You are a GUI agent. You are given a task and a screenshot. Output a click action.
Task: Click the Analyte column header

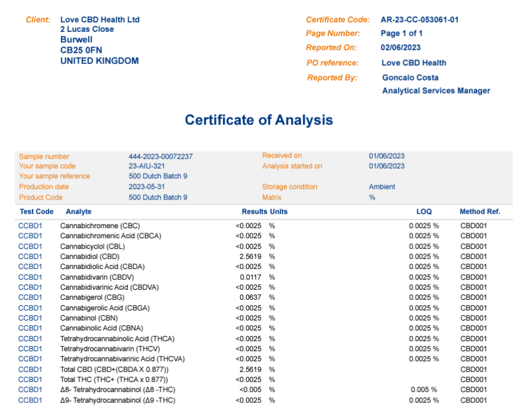point(79,211)
